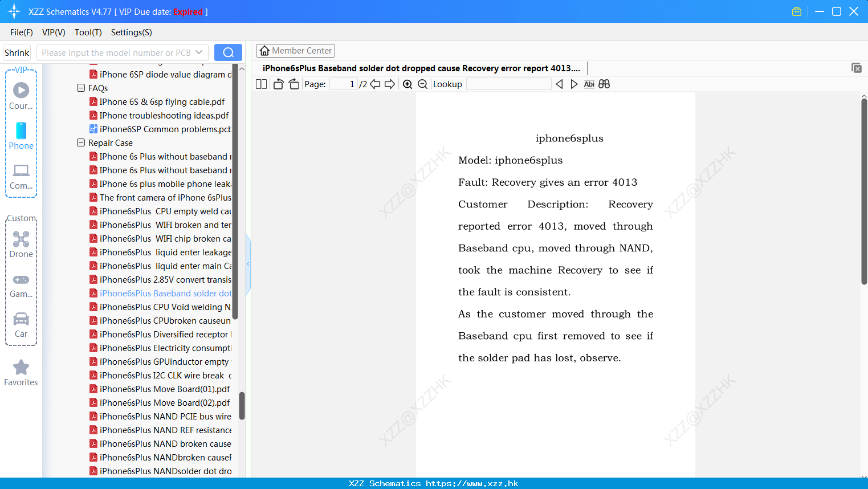Open iPhone6sPlus WIFI broken and ter case
Viewport: 868px width, 489px height.
[x=161, y=225]
